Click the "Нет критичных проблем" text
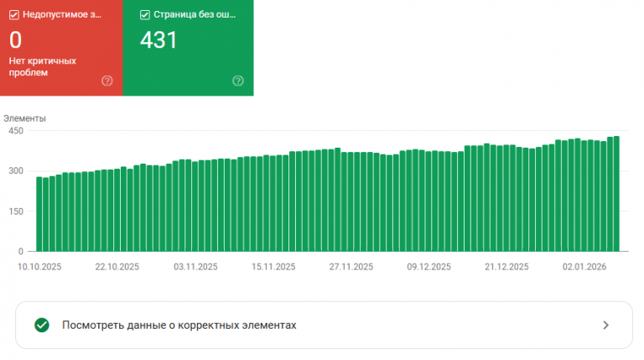 43,66
